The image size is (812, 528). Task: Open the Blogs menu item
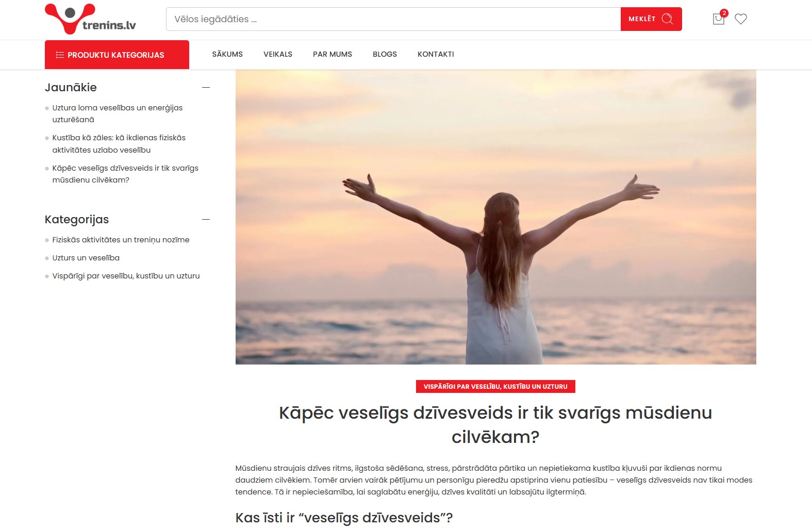tap(385, 54)
